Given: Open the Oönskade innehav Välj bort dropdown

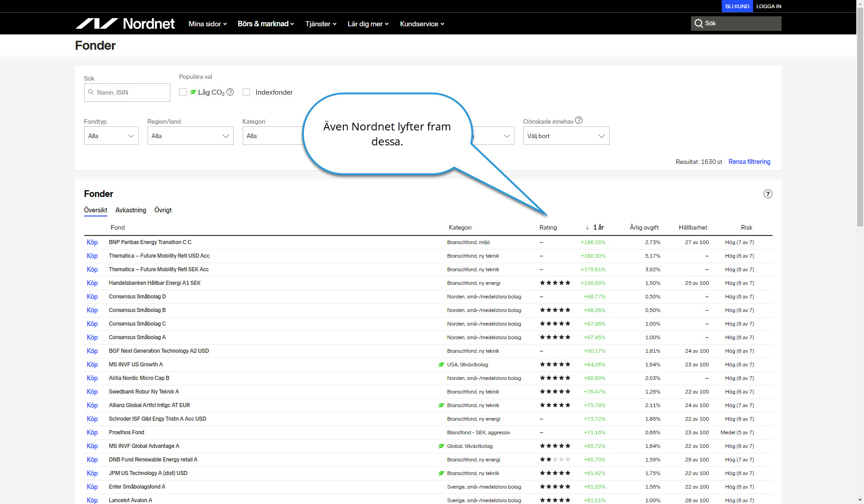Looking at the screenshot, I should (566, 136).
